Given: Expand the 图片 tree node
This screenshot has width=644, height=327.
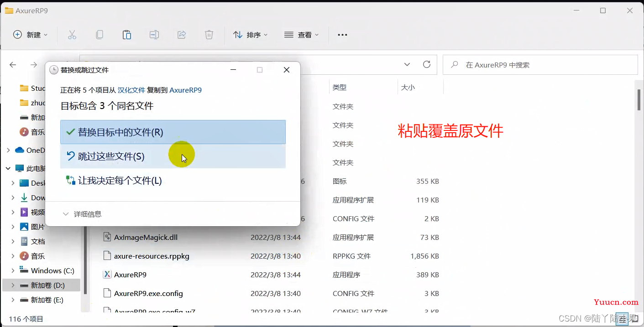Looking at the screenshot, I should [13, 227].
